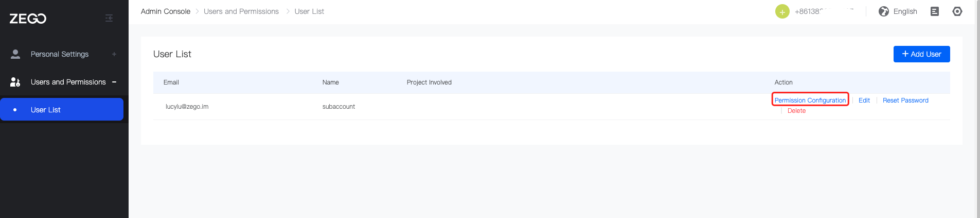Expand Personal Settings with the plus sign
980x218 pixels.
114,54
